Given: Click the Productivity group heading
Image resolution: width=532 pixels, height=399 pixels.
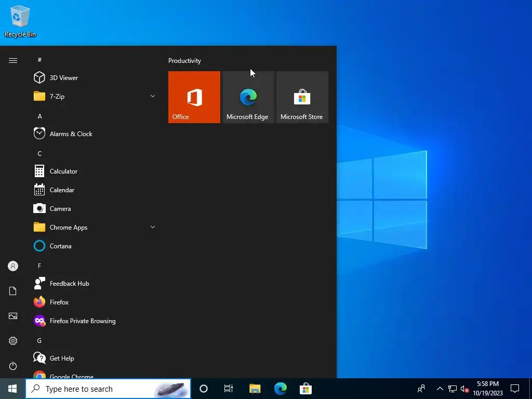Looking at the screenshot, I should pyautogui.click(x=184, y=61).
